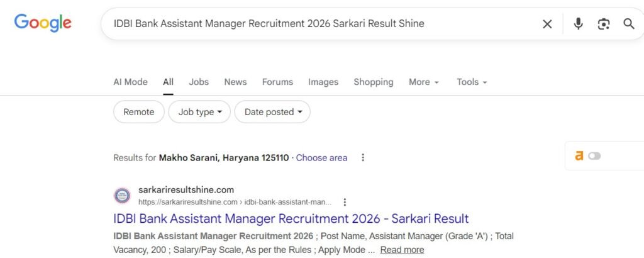Image resolution: width=644 pixels, height=258 pixels.
Task: Expand the Date posted dropdown
Action: point(272,112)
